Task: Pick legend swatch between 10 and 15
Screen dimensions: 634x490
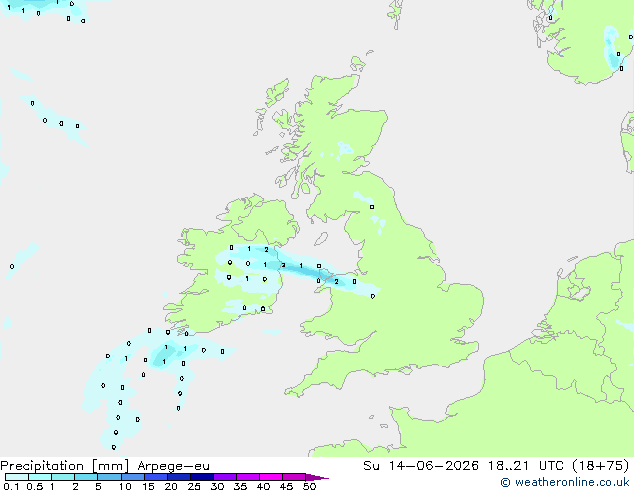Action: click(x=132, y=477)
